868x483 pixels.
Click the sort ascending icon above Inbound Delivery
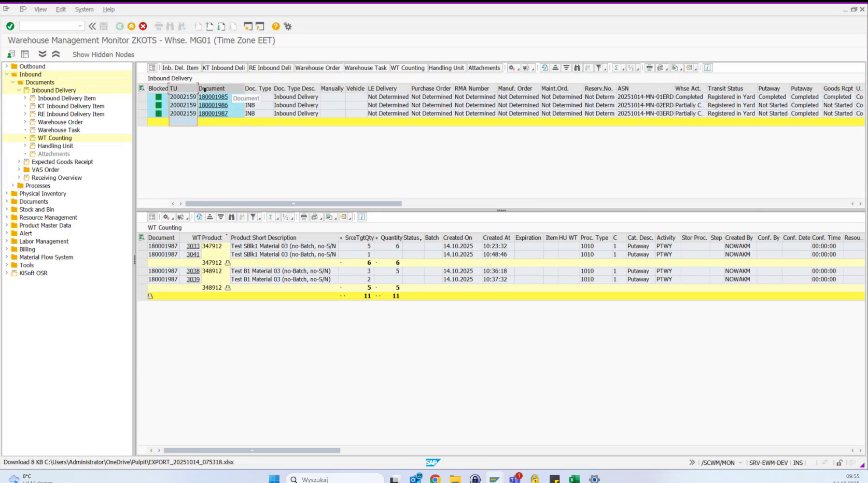click(555, 68)
